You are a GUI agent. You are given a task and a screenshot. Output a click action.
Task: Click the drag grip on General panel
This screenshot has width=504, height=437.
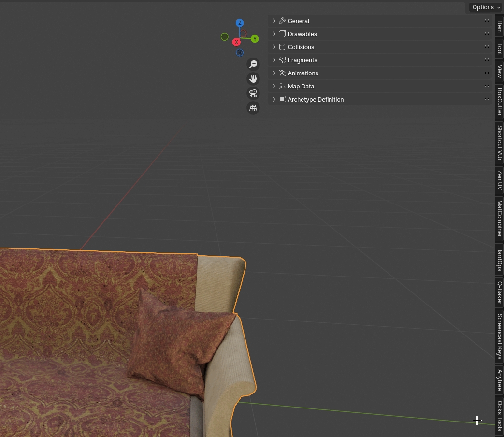[486, 21]
